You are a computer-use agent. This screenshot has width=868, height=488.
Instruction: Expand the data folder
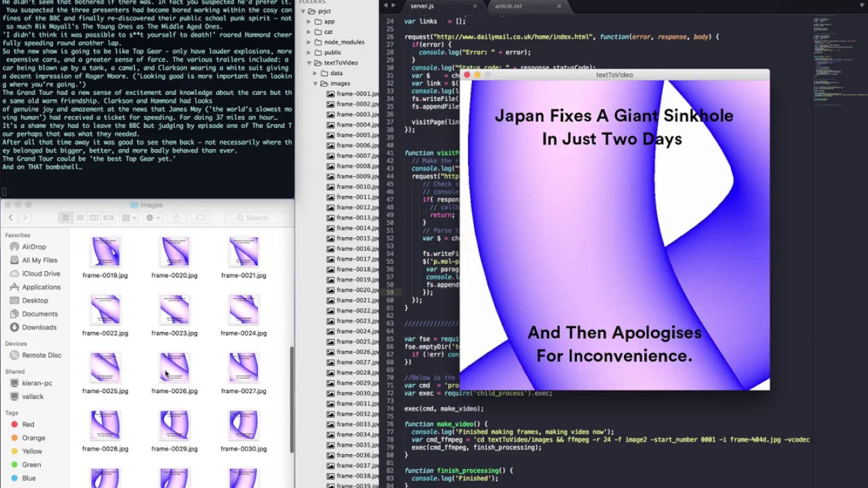coord(315,73)
